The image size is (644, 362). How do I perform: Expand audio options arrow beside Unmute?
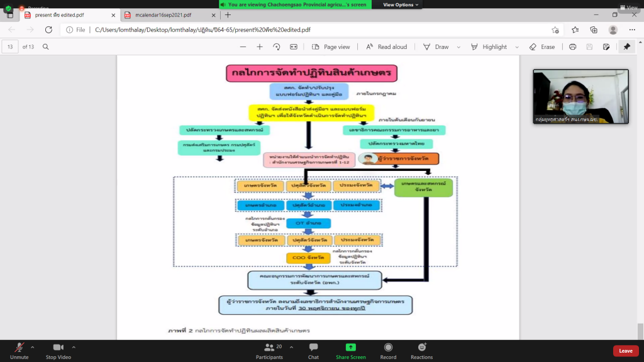(x=33, y=347)
